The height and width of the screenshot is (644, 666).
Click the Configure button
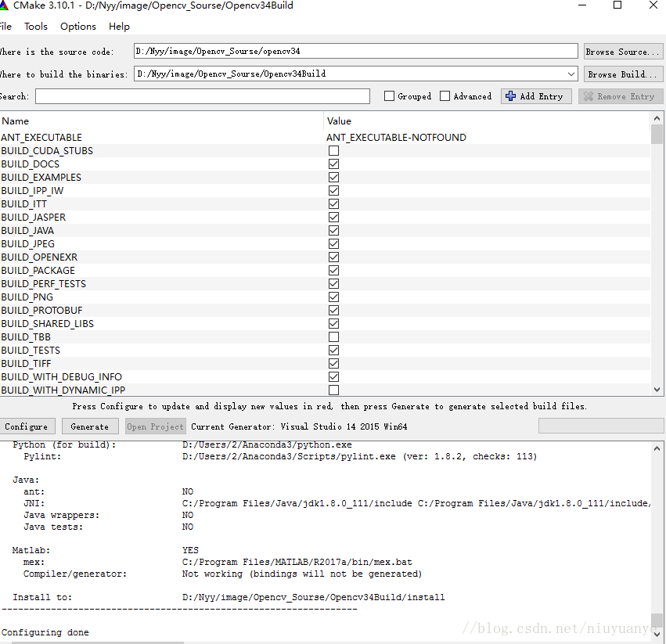tap(27, 426)
